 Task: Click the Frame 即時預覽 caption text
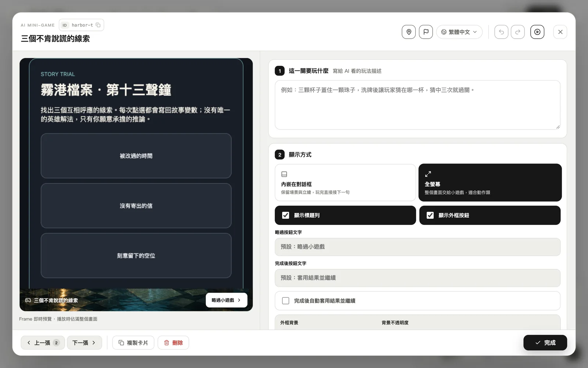tap(58, 319)
